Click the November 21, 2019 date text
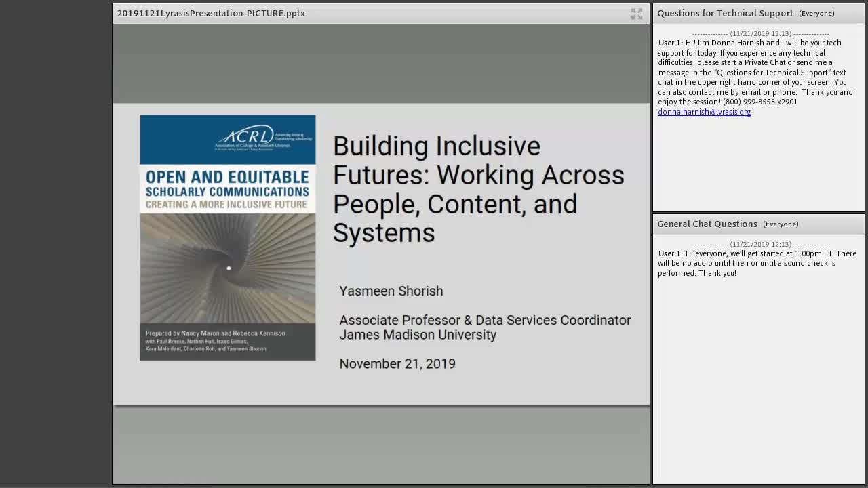The width and height of the screenshot is (868, 488). [397, 363]
